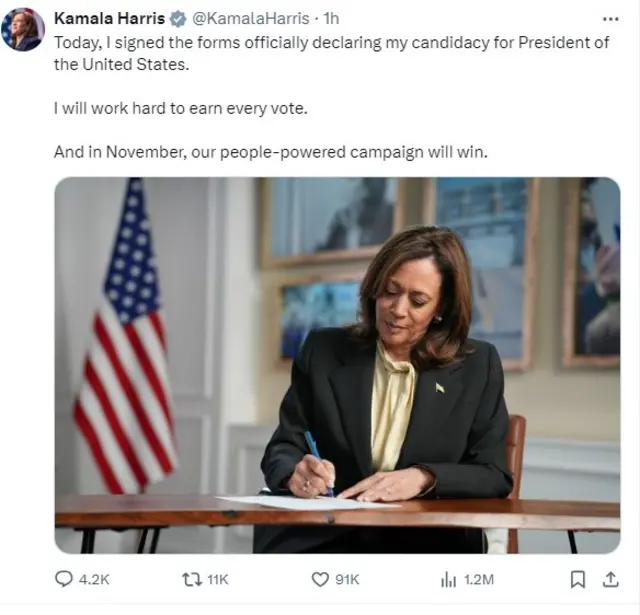The width and height of the screenshot is (640, 615).
Task: Click the "And in November" sentence
Action: 270,152
